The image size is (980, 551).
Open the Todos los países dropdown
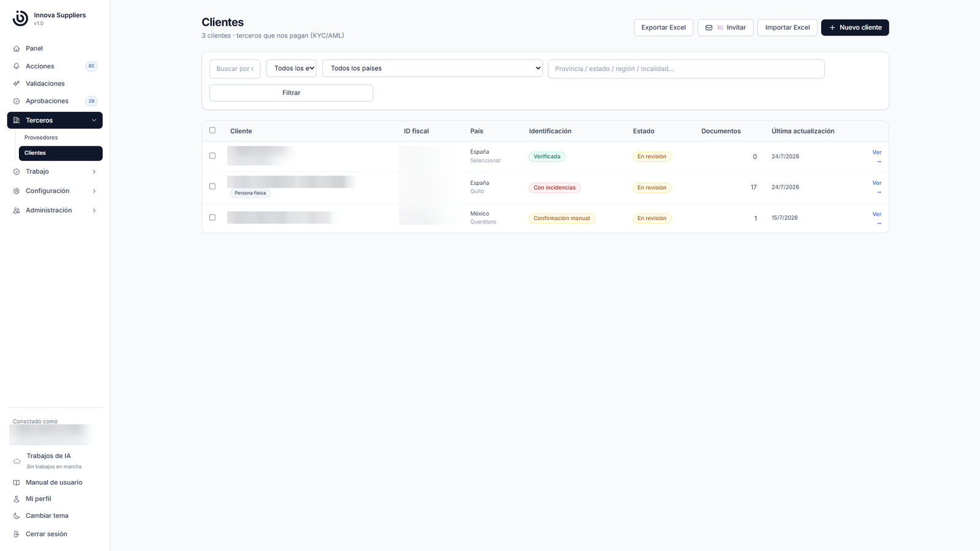pyautogui.click(x=432, y=68)
